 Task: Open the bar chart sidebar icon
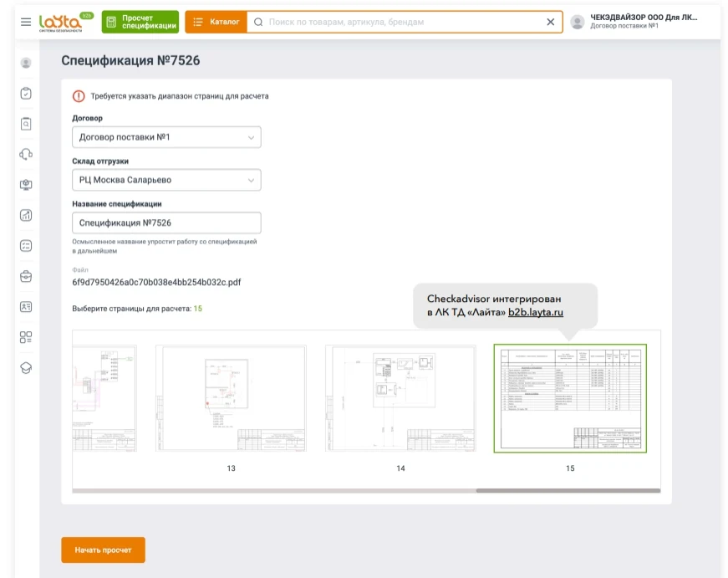coord(26,215)
